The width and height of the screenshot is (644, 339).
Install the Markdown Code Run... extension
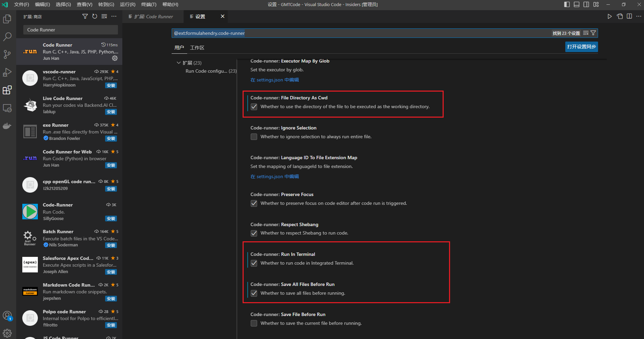111,299
